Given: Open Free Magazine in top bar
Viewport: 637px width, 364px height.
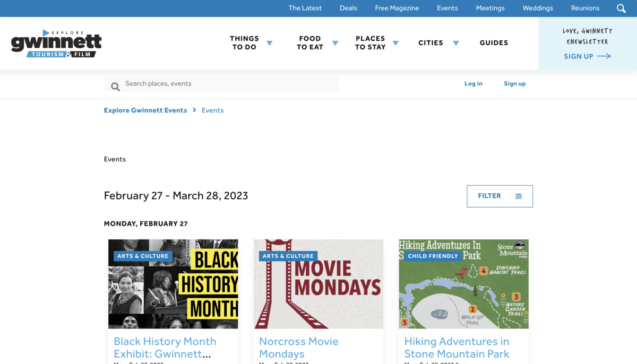Looking at the screenshot, I should [x=397, y=8].
